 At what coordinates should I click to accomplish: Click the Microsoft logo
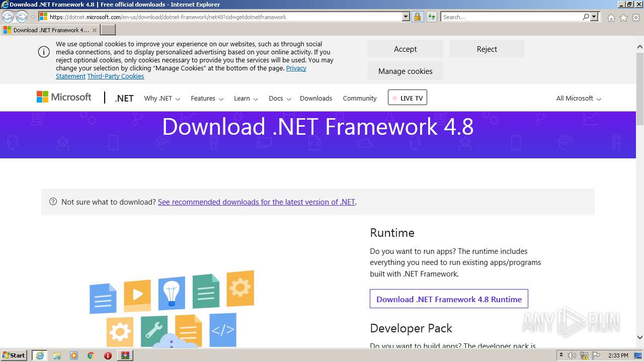64,97
